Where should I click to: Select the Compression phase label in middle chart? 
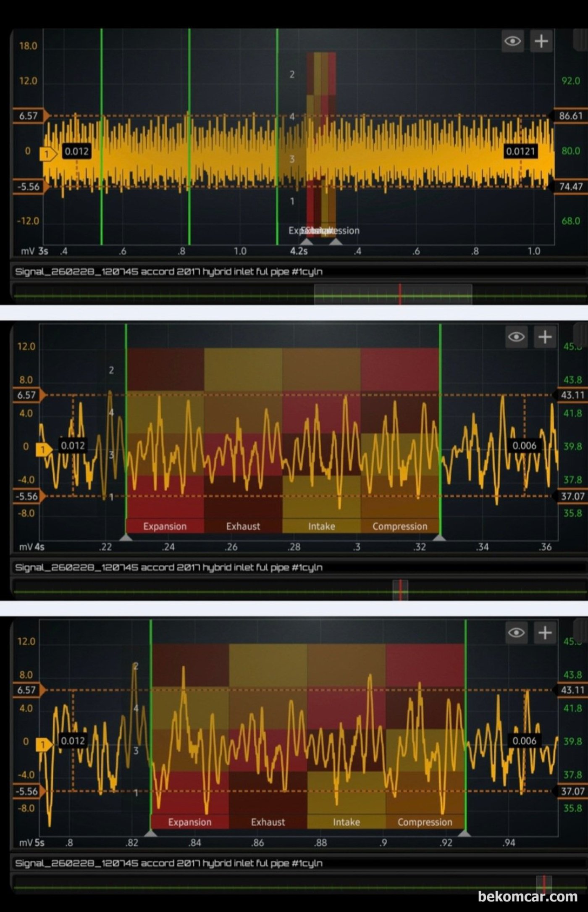tap(399, 526)
